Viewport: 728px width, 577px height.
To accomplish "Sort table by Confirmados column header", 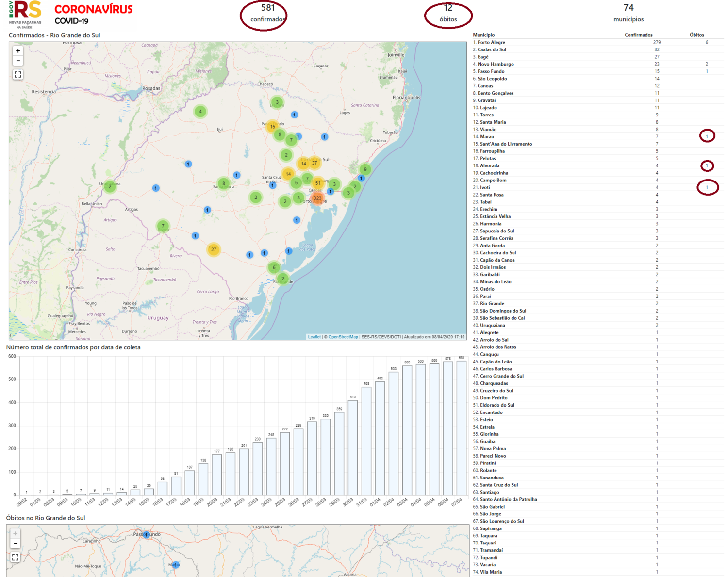I will 639,35.
